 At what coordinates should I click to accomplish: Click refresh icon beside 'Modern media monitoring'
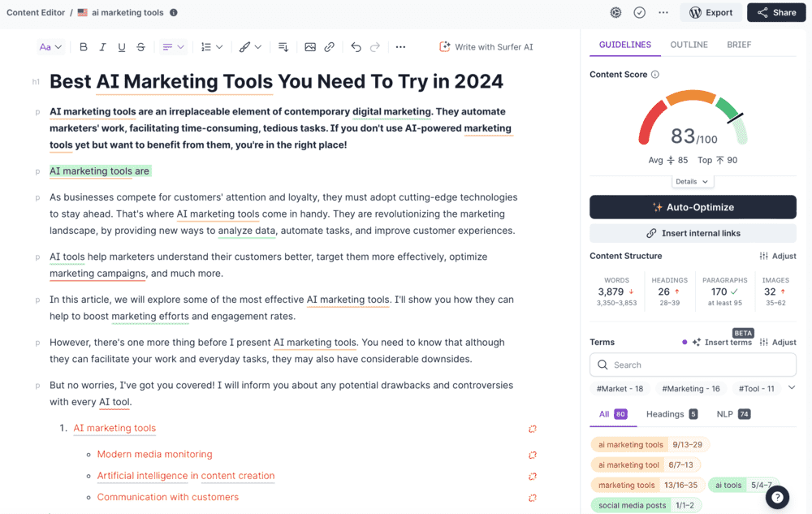[x=533, y=455]
